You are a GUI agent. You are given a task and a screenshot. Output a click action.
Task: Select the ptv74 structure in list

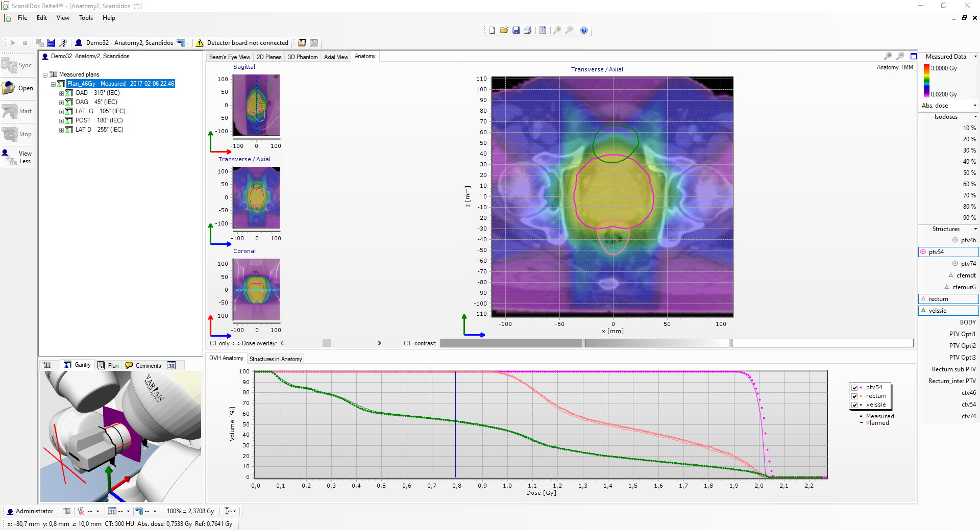pyautogui.click(x=968, y=264)
